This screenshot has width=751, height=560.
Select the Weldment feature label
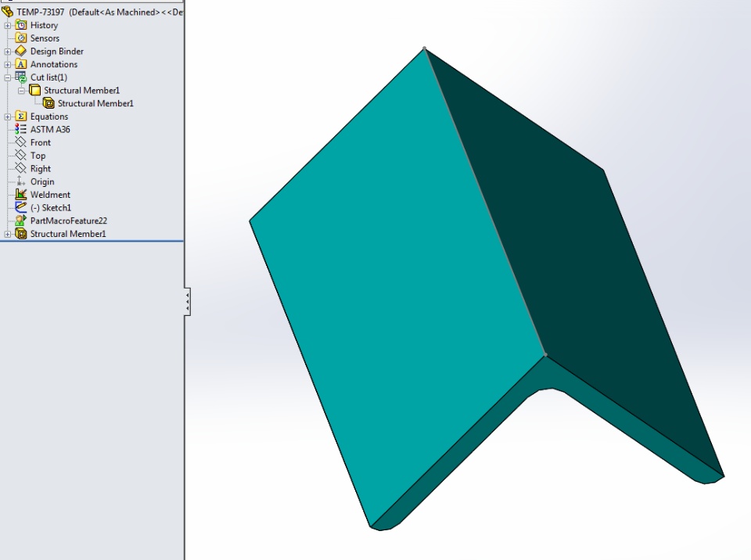tap(50, 195)
